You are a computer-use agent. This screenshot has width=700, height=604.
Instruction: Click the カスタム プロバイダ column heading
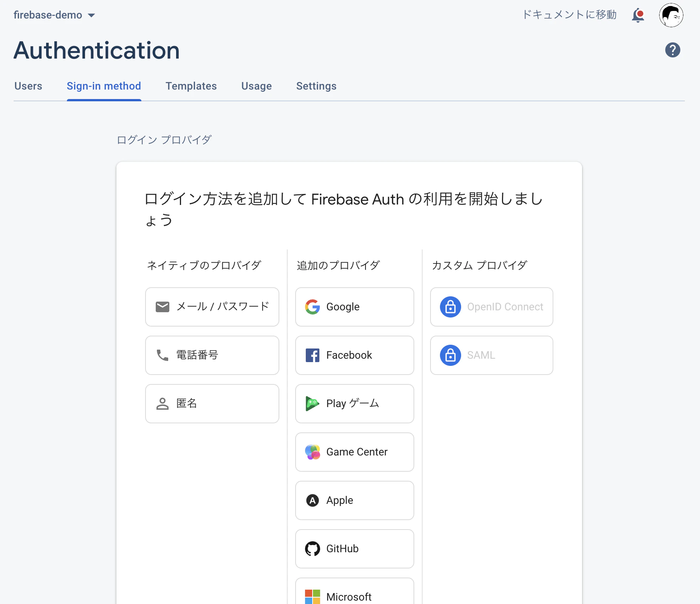479,265
